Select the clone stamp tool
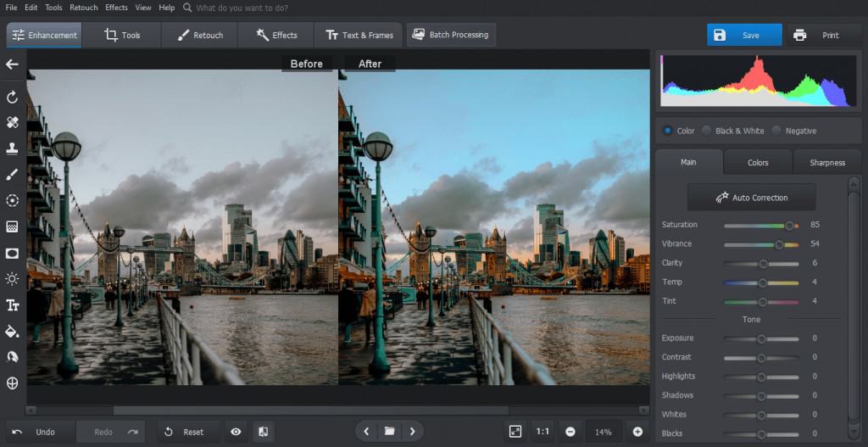 (x=12, y=148)
